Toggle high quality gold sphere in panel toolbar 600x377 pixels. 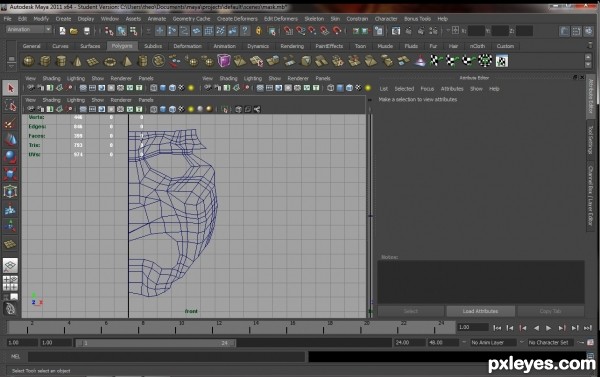coord(209,109)
